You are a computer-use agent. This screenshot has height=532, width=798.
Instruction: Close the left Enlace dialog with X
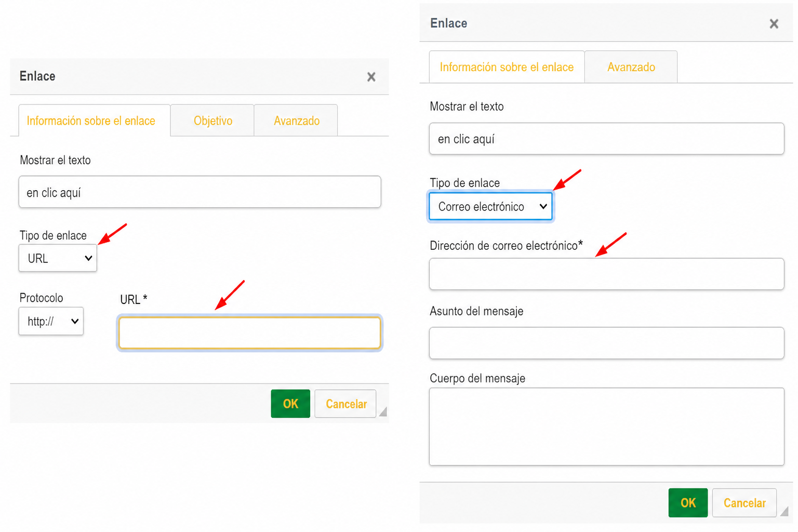tap(371, 77)
